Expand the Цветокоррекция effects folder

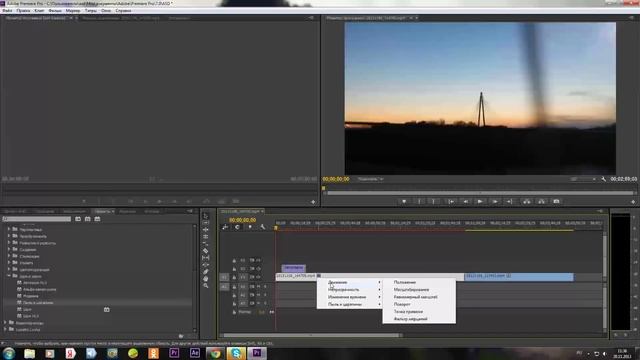pos(9,269)
